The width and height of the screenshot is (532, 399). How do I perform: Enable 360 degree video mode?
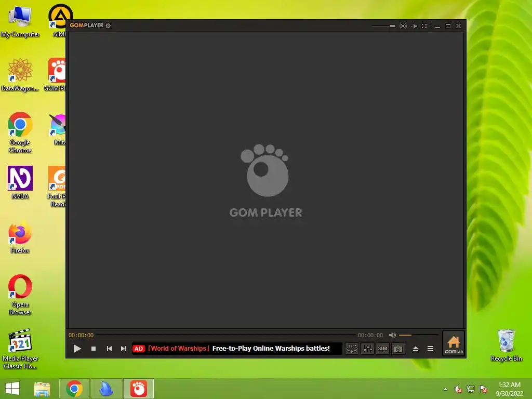[x=352, y=349]
